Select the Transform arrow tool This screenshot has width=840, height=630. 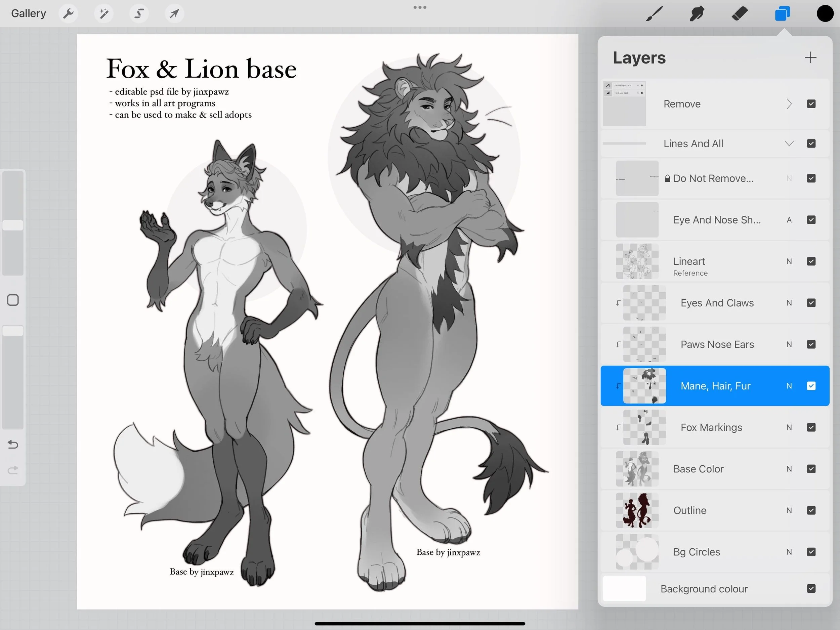174,14
